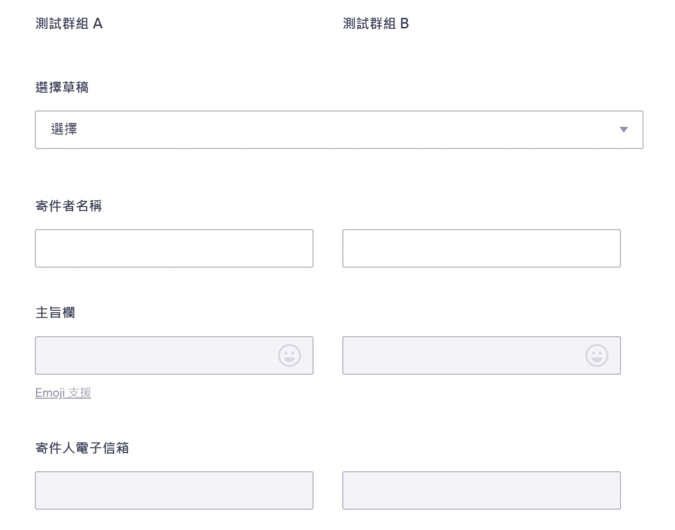
Task: Click the 支援 text below subject field
Action: coord(80,393)
